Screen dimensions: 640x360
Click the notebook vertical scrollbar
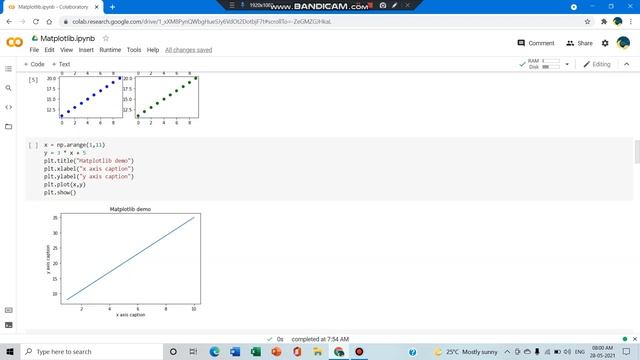(637, 152)
